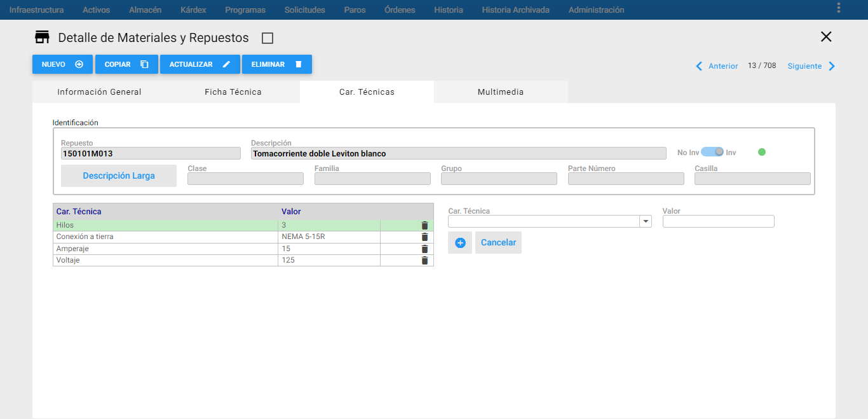Click the NEMA 5-15R value
The image size is (868, 419).
(303, 237)
